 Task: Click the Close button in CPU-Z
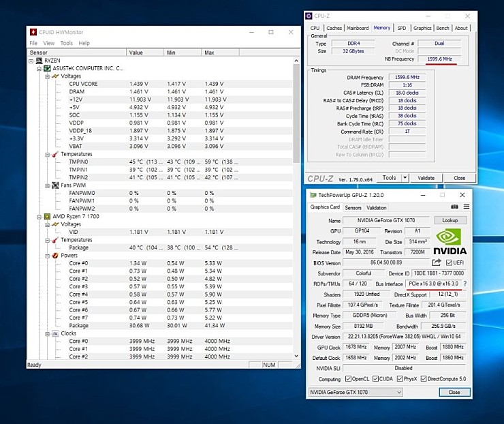coord(459,178)
